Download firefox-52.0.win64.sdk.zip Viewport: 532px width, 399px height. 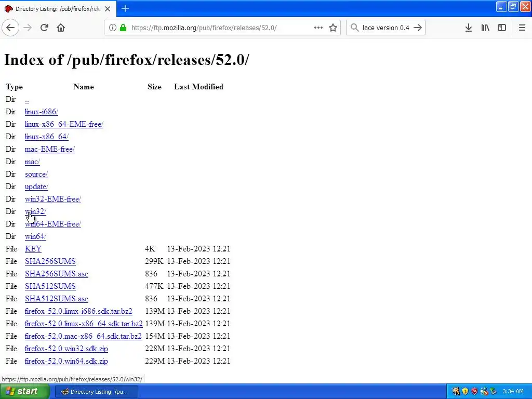point(66,362)
